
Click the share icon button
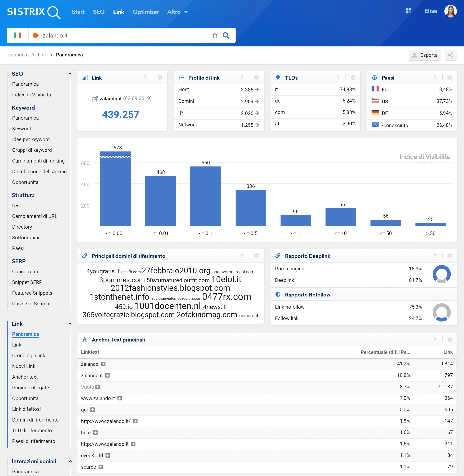[450, 55]
